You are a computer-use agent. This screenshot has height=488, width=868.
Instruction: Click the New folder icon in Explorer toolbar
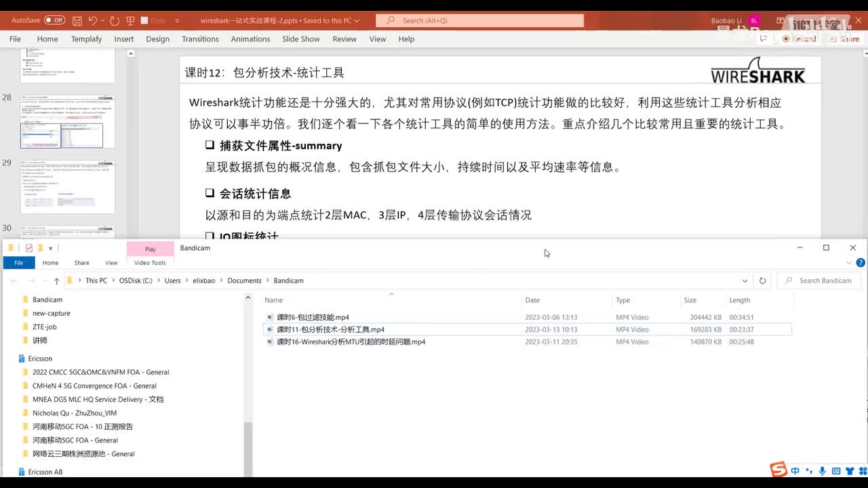click(x=40, y=248)
